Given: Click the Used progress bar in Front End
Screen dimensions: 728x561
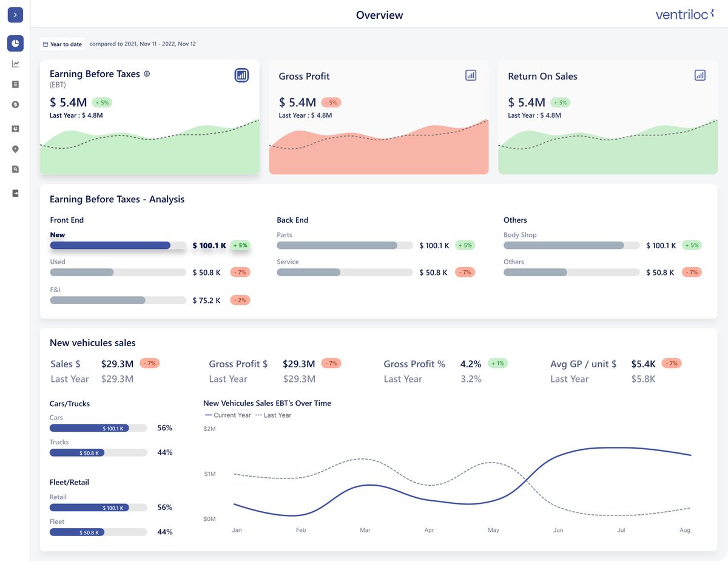Looking at the screenshot, I should tap(118, 273).
